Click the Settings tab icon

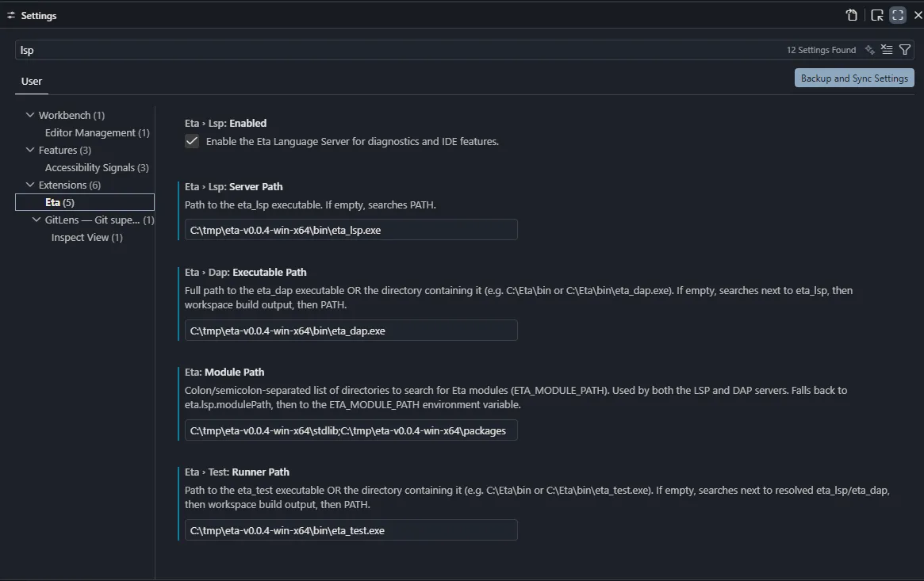11,15
